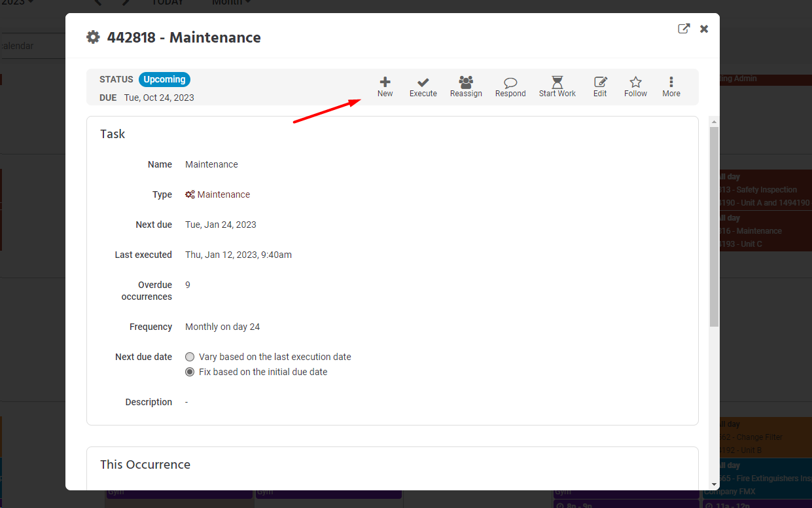This screenshot has width=812, height=508.
Task: Open the Month view dropdown
Action: pos(230,3)
